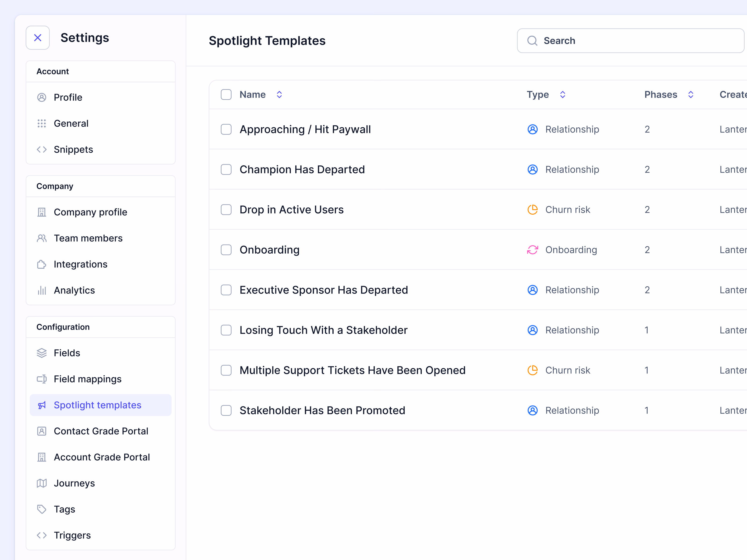Sort by the Phases column arrows
747x560 pixels.
pyautogui.click(x=691, y=94)
